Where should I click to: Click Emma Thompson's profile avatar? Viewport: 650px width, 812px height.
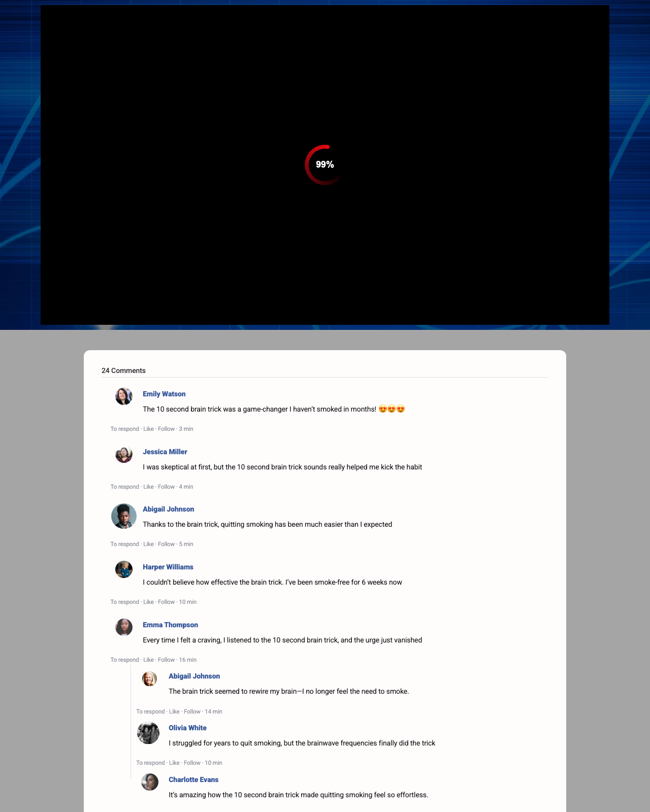pyautogui.click(x=124, y=627)
